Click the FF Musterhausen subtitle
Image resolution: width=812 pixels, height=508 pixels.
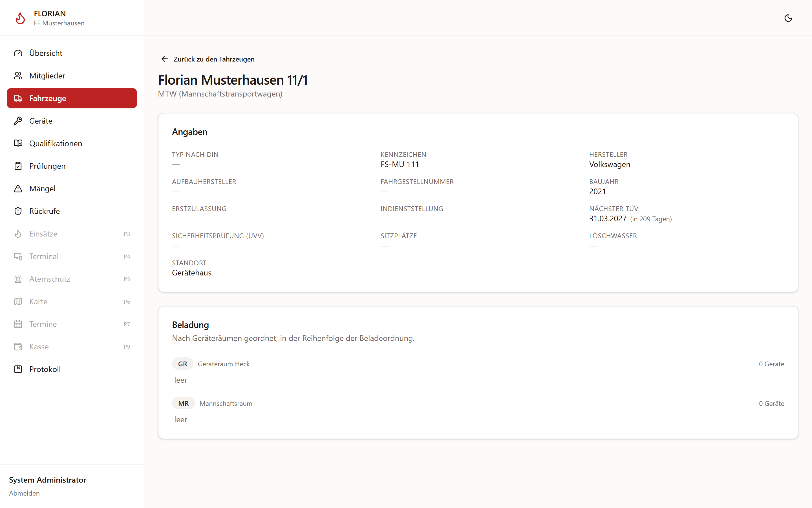[59, 23]
